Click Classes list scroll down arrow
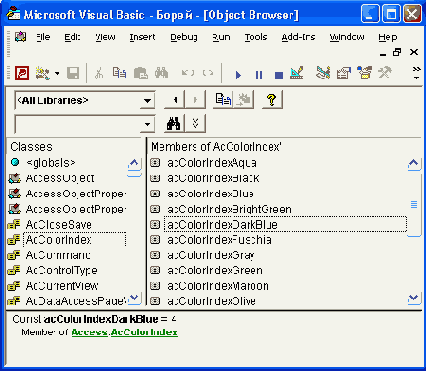 click(134, 298)
